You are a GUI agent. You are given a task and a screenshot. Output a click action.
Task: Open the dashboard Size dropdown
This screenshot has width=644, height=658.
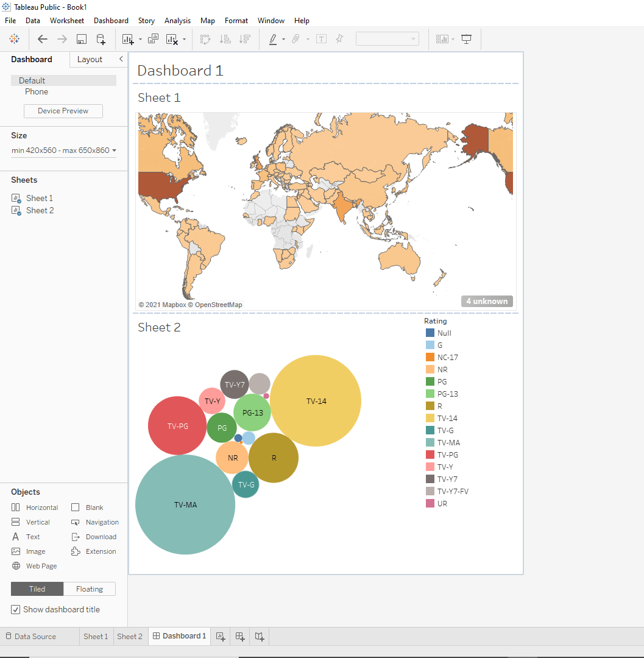click(63, 150)
